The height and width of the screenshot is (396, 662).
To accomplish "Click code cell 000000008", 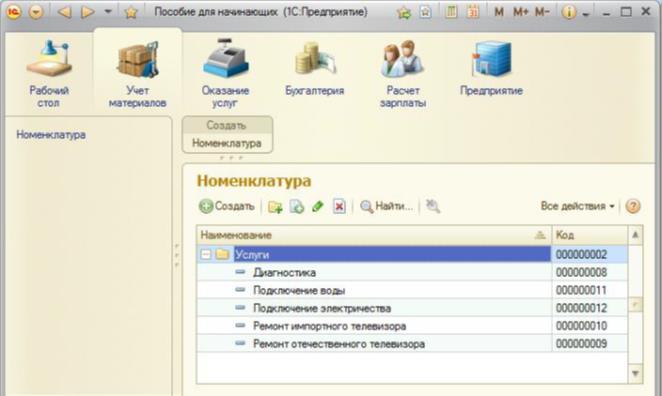I will tap(590, 272).
